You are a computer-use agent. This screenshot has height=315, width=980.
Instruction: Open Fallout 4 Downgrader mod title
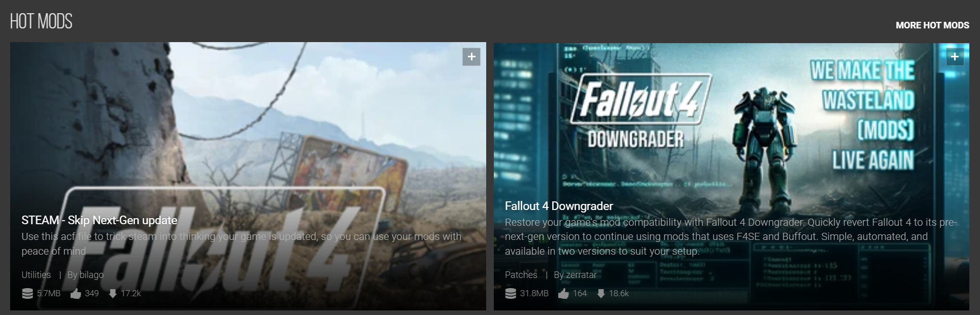tap(559, 206)
